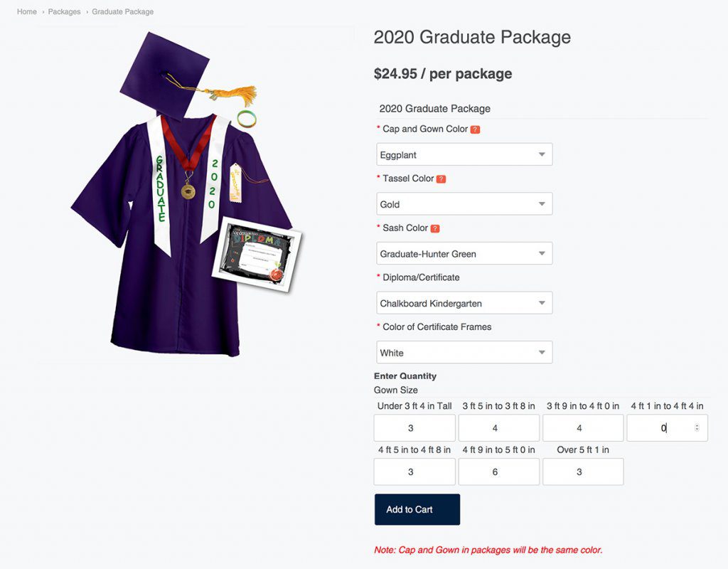Click the 4 ft 9 in to 5 ft 0 in quantity box
Viewport: 728px width, 569px height.
498,472
